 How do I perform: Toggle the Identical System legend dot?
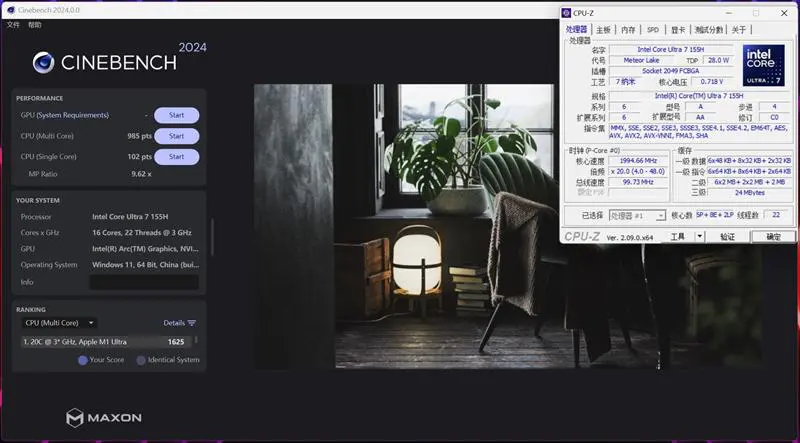[x=141, y=360]
